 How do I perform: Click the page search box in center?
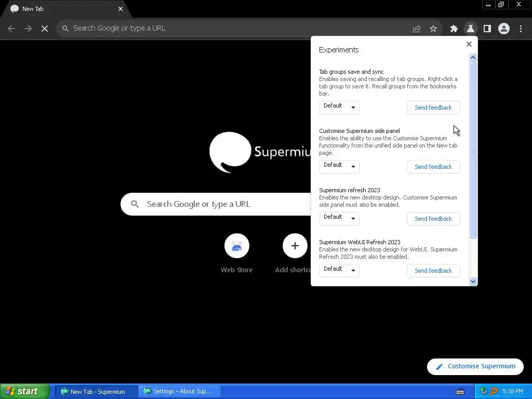point(216,204)
